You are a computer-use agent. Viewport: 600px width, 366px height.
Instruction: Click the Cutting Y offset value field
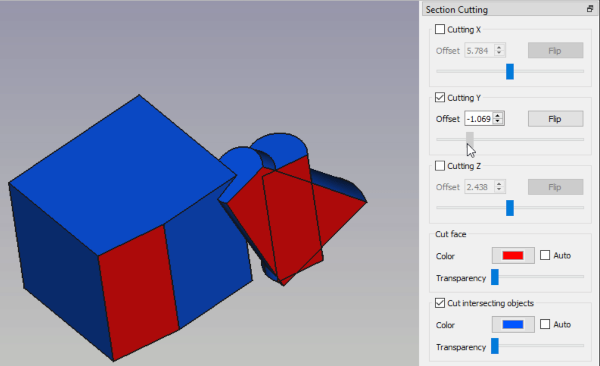click(479, 119)
